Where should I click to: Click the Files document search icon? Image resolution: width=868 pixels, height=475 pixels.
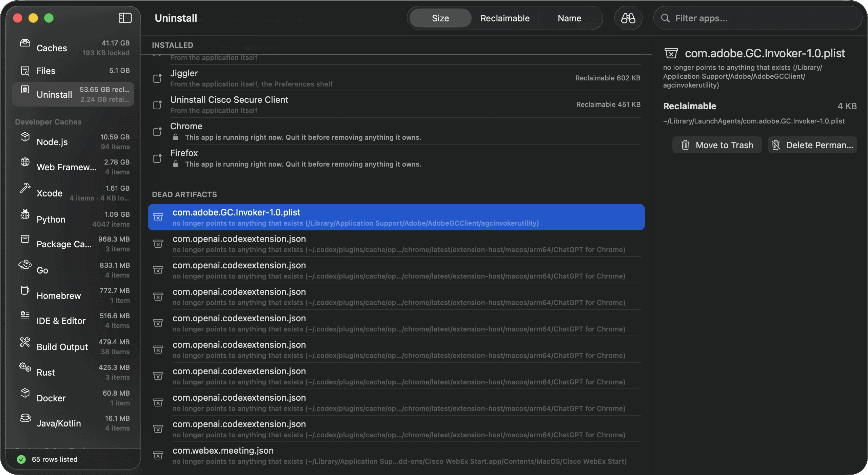[25, 71]
